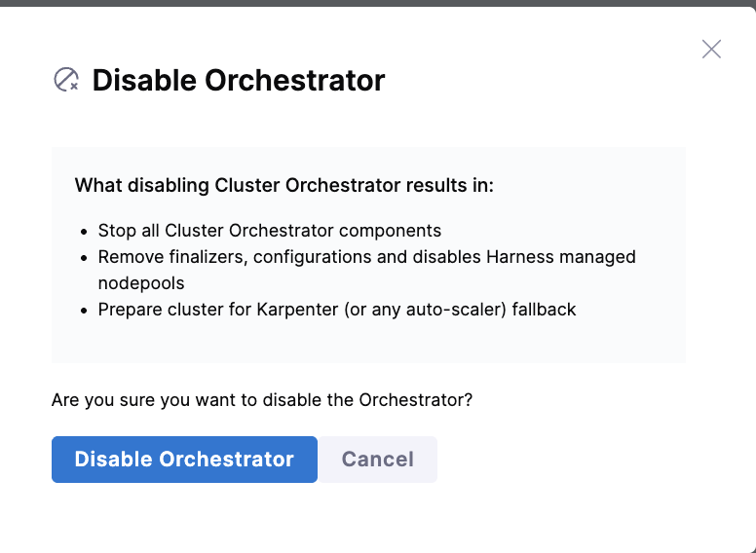Click the bullet dot before 'Prepare cluster'

tap(83, 311)
